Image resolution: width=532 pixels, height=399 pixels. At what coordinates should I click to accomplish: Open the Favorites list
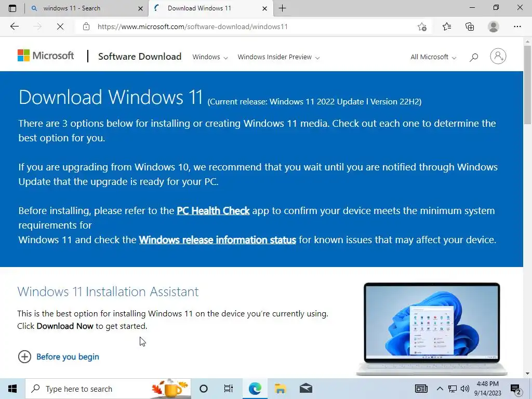click(447, 26)
